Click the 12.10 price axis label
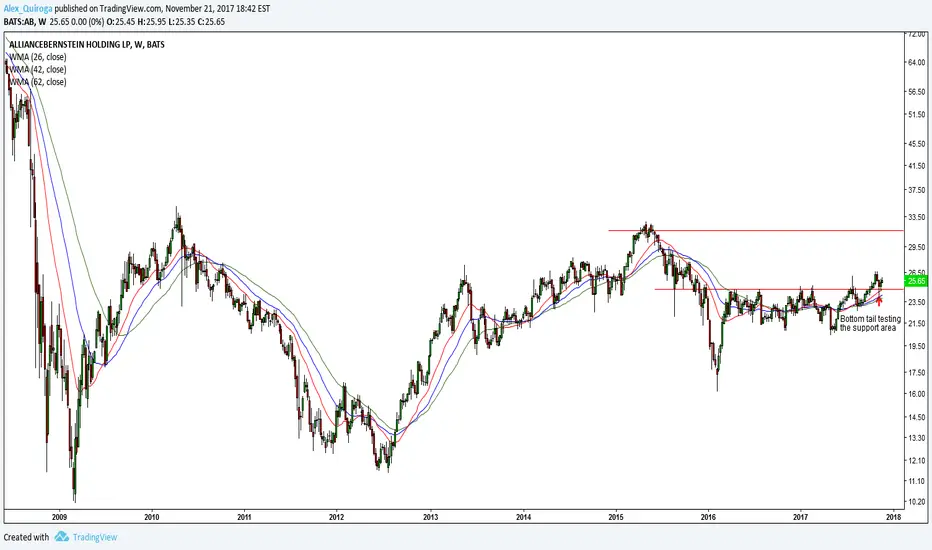The image size is (932, 550). point(917,461)
